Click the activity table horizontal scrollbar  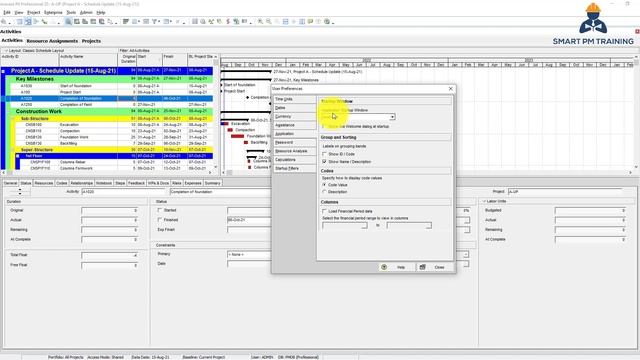click(x=108, y=173)
